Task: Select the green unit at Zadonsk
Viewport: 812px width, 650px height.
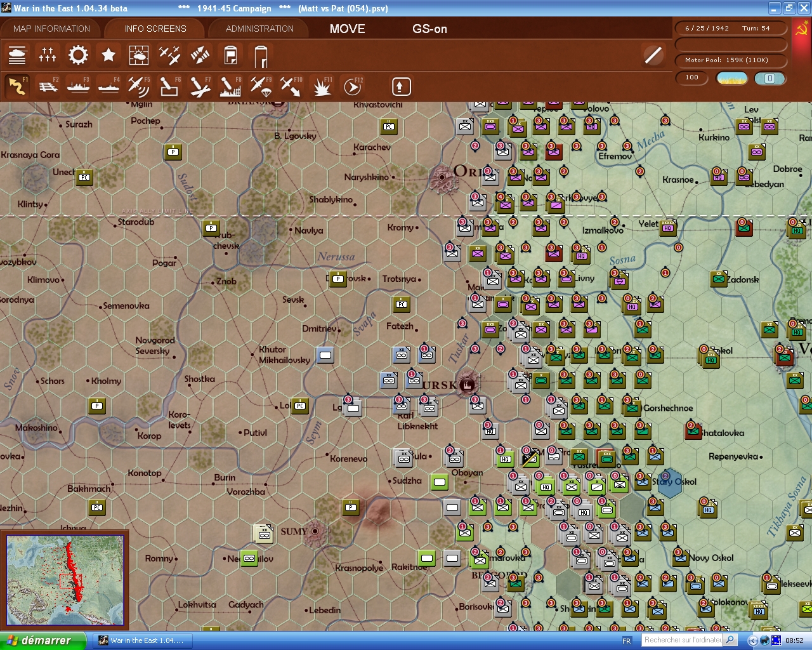Action: (x=719, y=278)
